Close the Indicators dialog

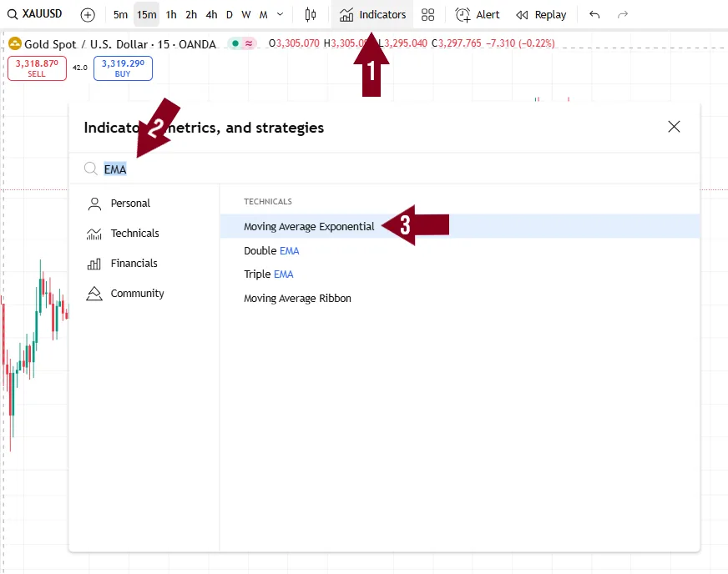point(674,127)
